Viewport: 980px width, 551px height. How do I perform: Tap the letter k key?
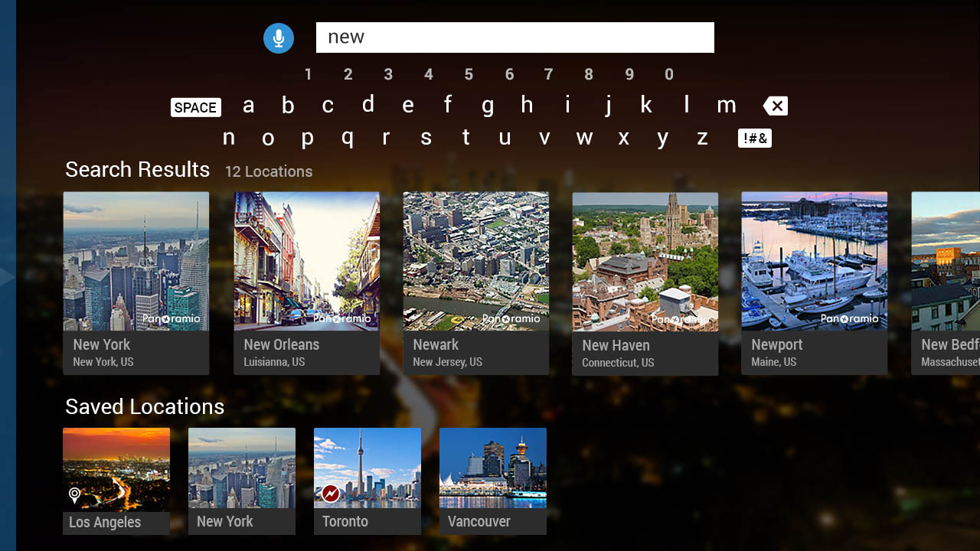click(646, 104)
